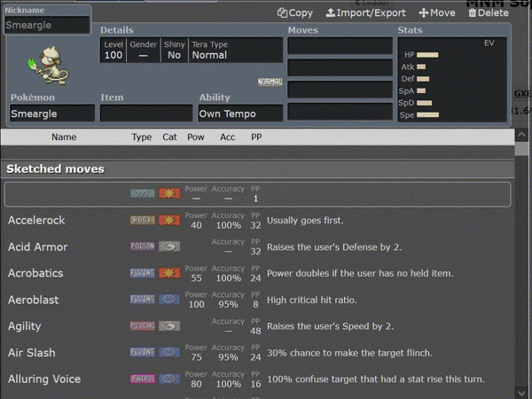Viewport: 532px width, 399px height.
Task: Click the HP EV bar in Stats
Action: pyautogui.click(x=427, y=55)
